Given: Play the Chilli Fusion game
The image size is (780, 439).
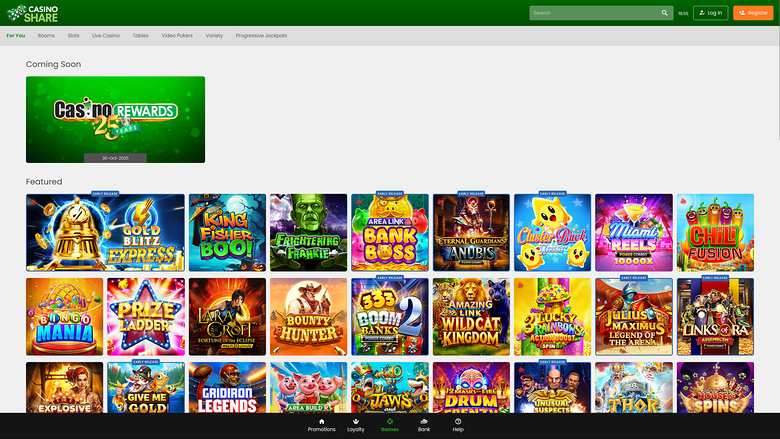Looking at the screenshot, I should tap(716, 233).
